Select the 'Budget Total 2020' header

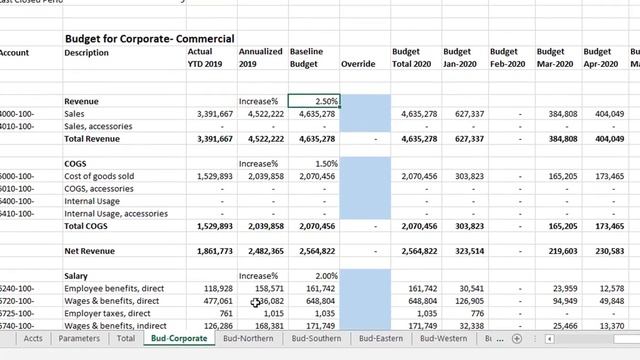[411, 58]
